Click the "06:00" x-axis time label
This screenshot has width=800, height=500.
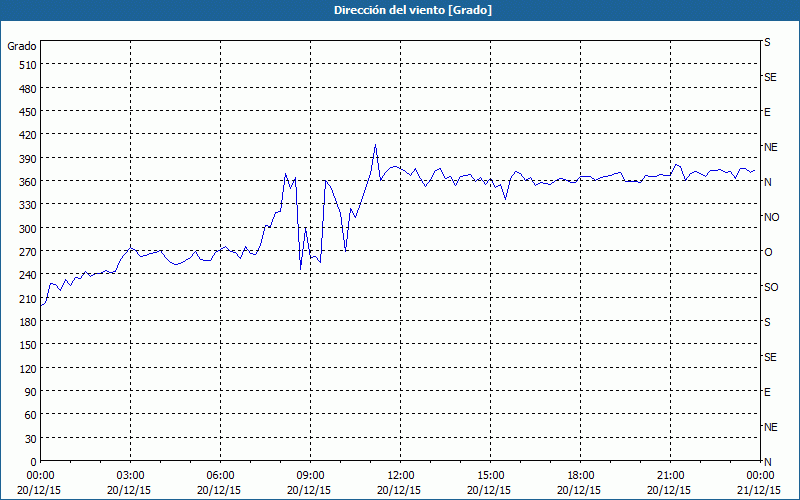(x=220, y=476)
